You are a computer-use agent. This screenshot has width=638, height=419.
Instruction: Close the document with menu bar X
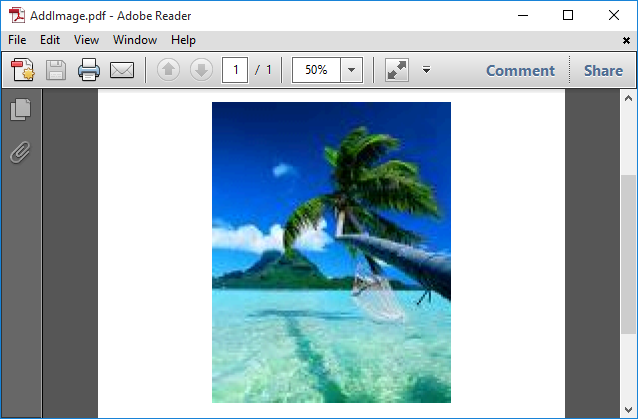tap(626, 40)
